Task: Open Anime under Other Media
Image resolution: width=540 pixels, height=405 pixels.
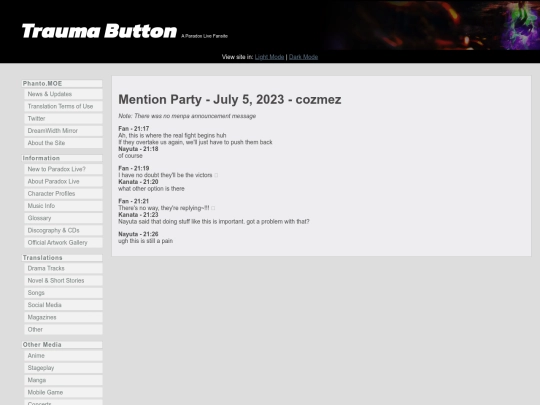Action: [63, 356]
